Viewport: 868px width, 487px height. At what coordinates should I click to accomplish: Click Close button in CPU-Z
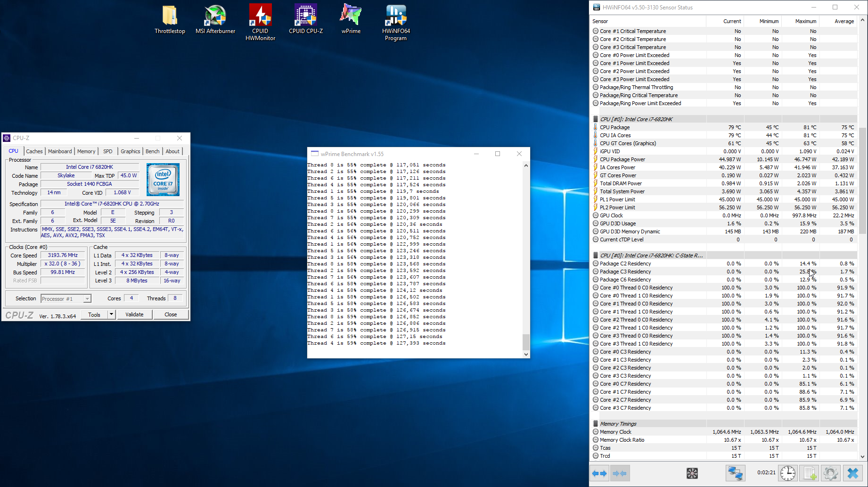click(x=171, y=314)
